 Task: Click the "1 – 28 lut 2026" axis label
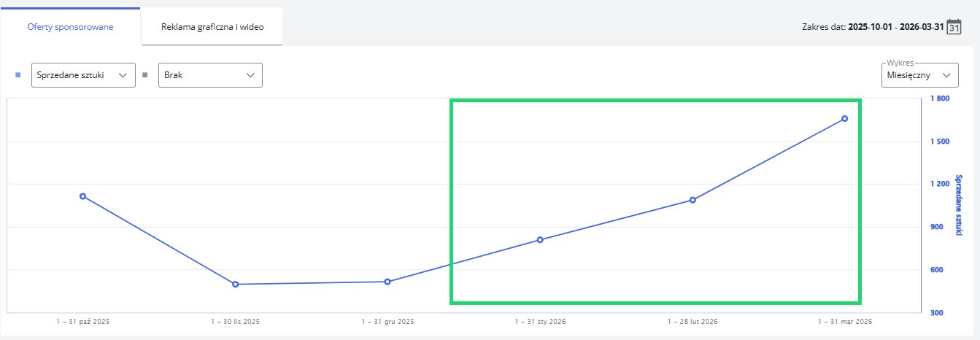pos(692,321)
